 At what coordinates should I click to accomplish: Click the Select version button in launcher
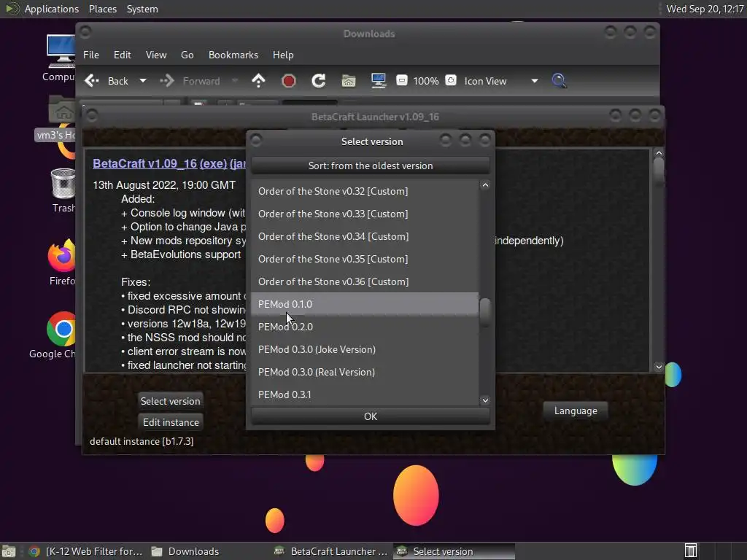click(x=170, y=401)
